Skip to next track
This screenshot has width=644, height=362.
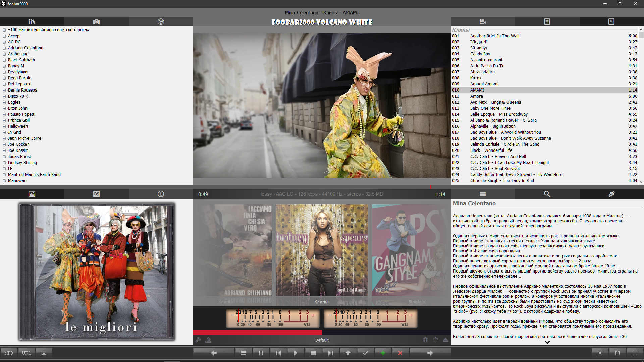point(330,353)
